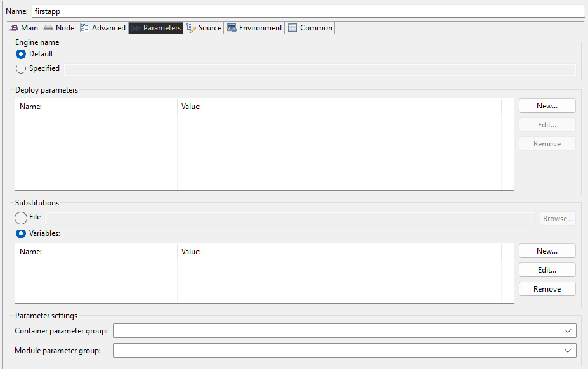Click the Advanced tab checklist icon
Image resolution: width=588 pixels, height=369 pixels.
pyautogui.click(x=85, y=28)
